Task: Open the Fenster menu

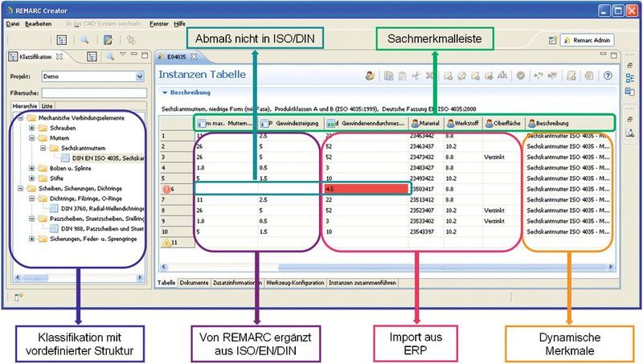Action: 159,24
